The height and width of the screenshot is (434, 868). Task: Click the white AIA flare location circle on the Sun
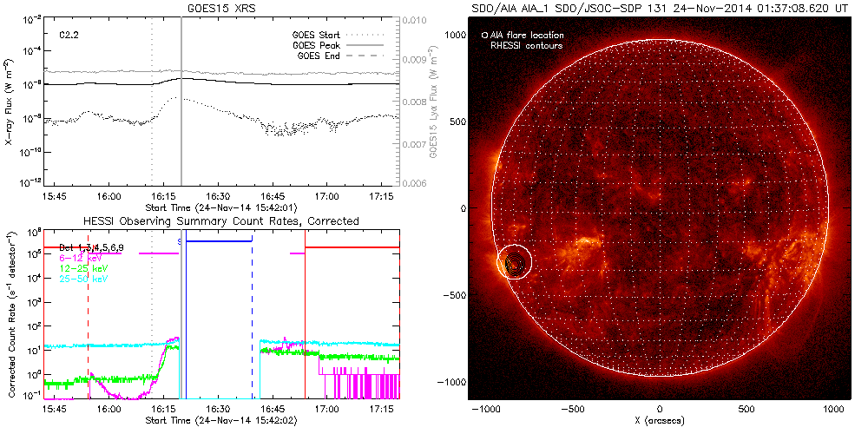[514, 260]
